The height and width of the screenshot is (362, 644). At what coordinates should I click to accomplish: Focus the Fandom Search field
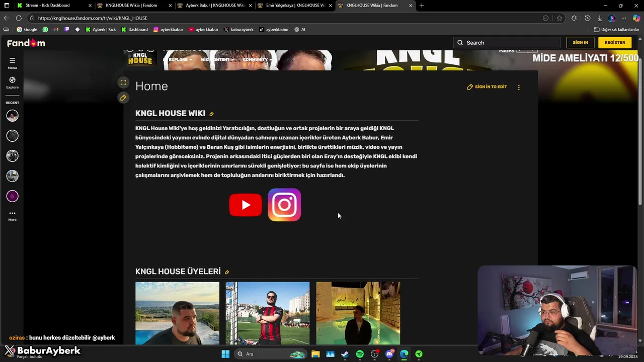pyautogui.click(x=507, y=43)
